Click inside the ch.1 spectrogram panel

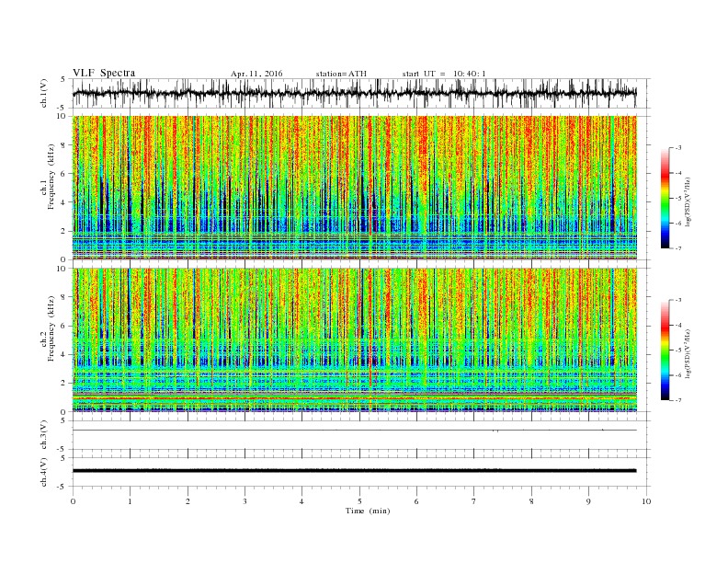pos(355,188)
